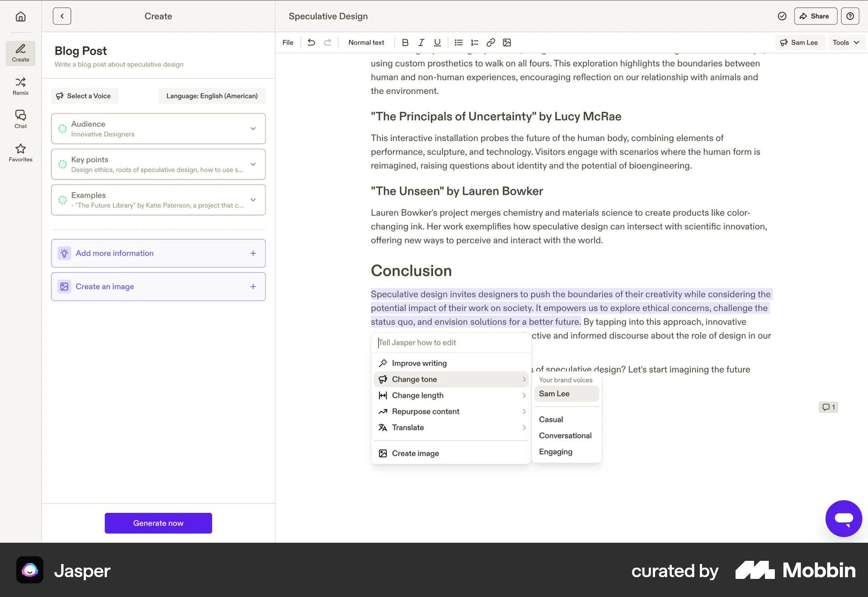
Task: Select the Remix tool in the sidebar
Action: [x=20, y=86]
